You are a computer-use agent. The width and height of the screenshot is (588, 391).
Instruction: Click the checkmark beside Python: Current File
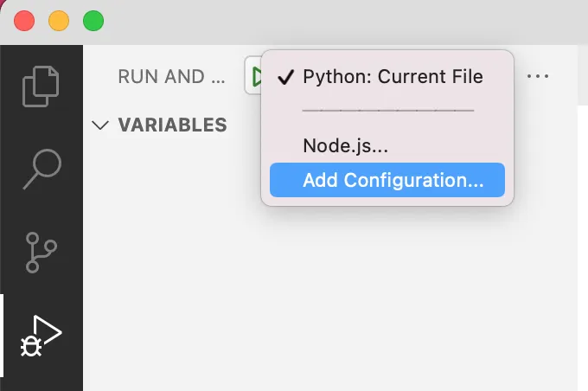(286, 77)
